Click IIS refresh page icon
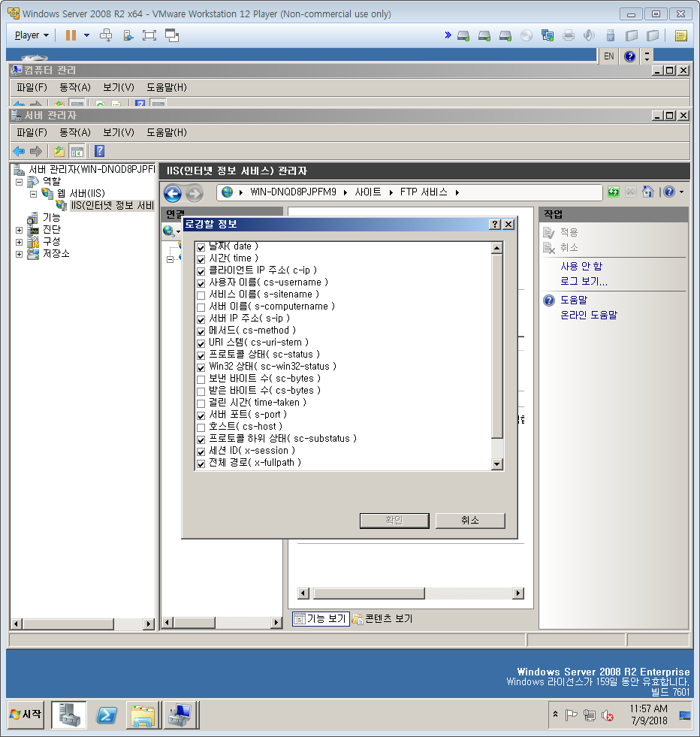 [613, 192]
